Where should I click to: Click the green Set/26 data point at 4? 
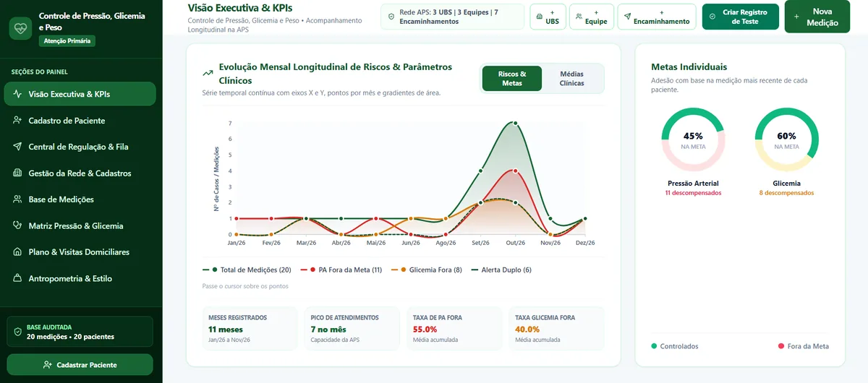(x=480, y=171)
